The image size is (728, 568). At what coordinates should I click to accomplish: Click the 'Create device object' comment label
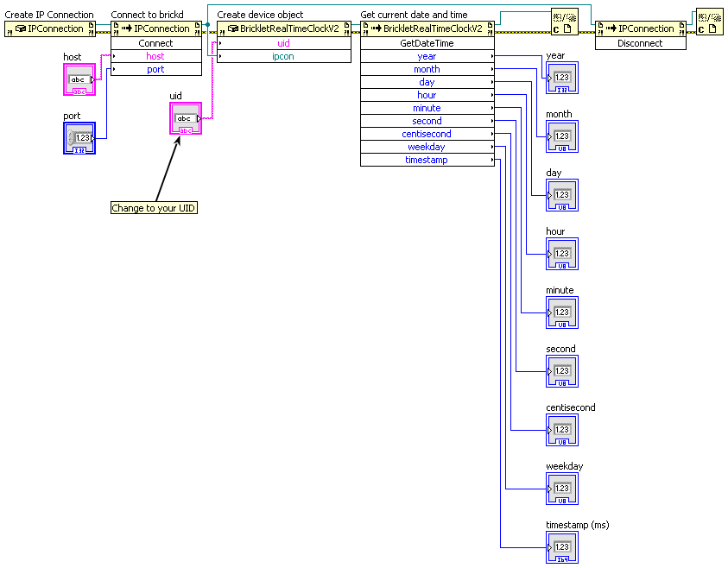click(x=260, y=15)
